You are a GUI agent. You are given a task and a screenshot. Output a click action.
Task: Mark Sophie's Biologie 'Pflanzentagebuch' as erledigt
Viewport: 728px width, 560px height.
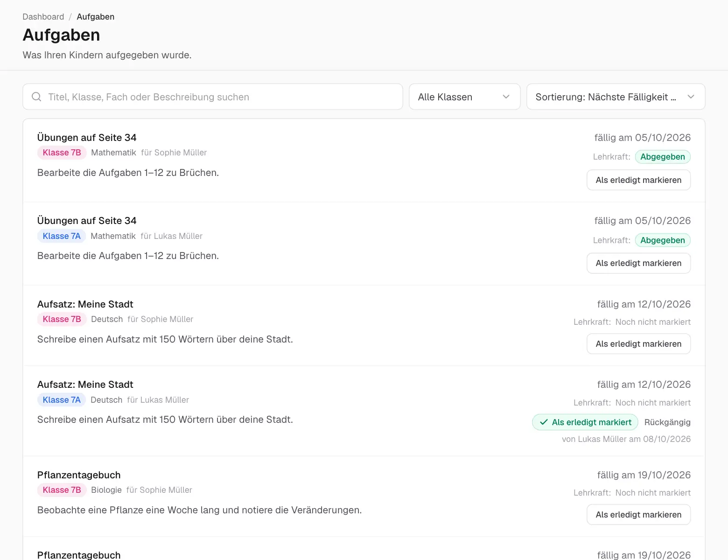click(638, 515)
